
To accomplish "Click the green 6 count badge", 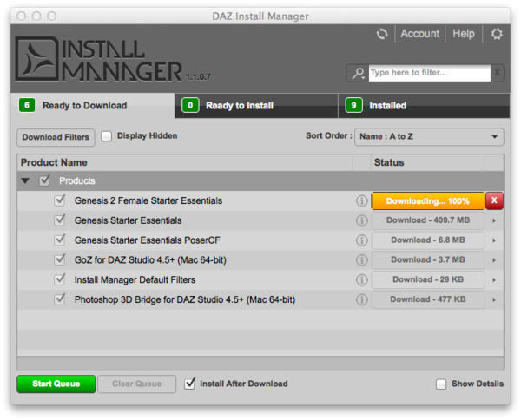I will click(27, 106).
